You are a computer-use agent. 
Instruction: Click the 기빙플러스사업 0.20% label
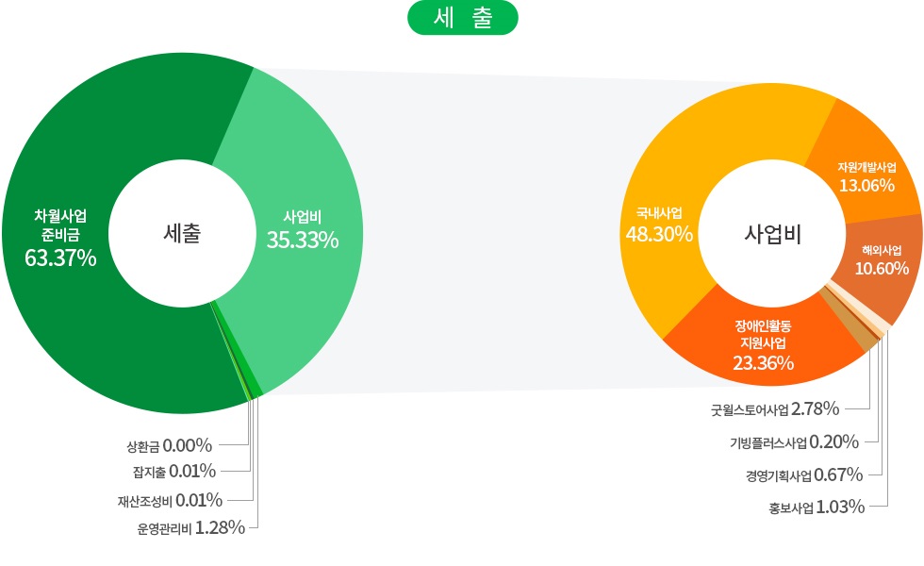tap(793, 441)
